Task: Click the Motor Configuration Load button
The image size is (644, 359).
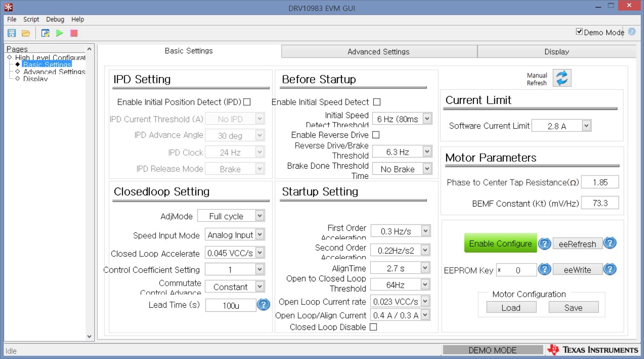Action: tap(511, 307)
